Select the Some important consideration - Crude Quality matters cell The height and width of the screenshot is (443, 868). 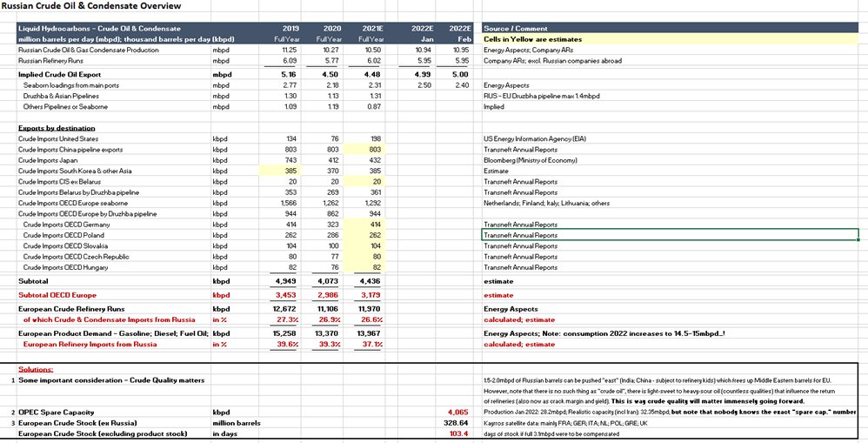point(111,380)
